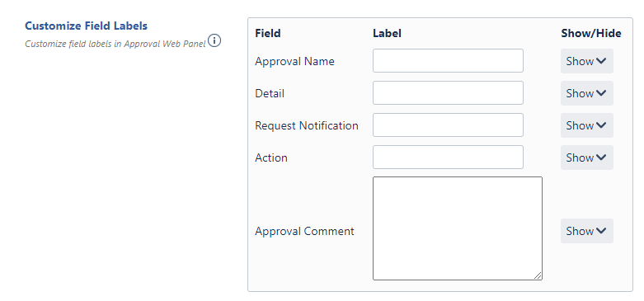Open the Show dropdown for Detail
Viewport: 644px width, 301px height.
(x=586, y=93)
